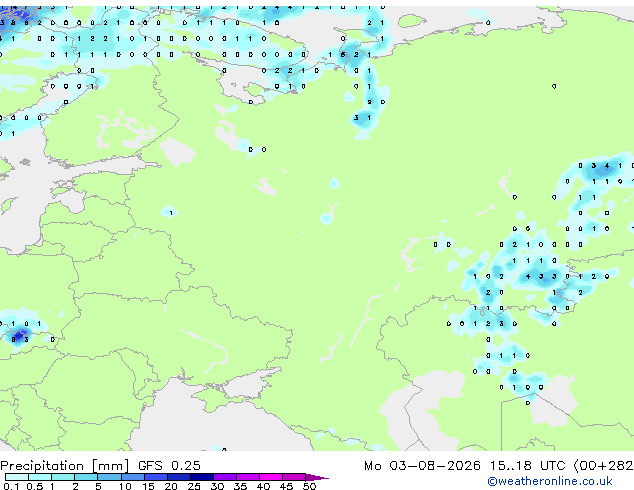This screenshot has width=634, height=490.
Task: Click the 10 mm legend color swatch
Action: pyautogui.click(x=132, y=477)
